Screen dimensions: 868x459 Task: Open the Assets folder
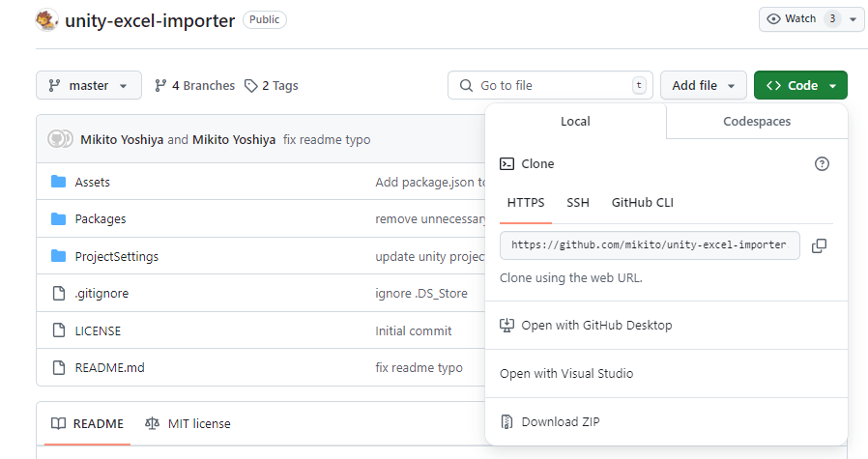(93, 182)
